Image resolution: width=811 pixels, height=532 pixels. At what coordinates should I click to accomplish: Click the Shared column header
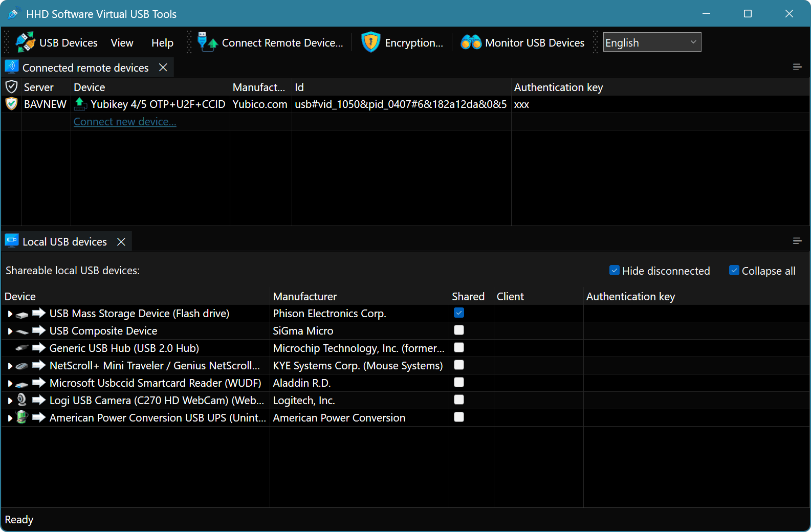click(x=471, y=297)
